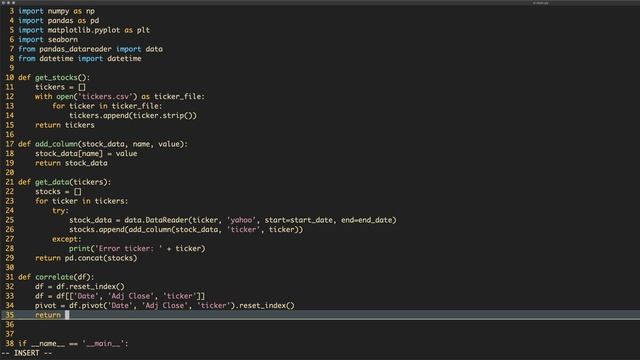Click 'df.pivot' on line 34
This screenshot has height=360, width=640.
[86, 305]
